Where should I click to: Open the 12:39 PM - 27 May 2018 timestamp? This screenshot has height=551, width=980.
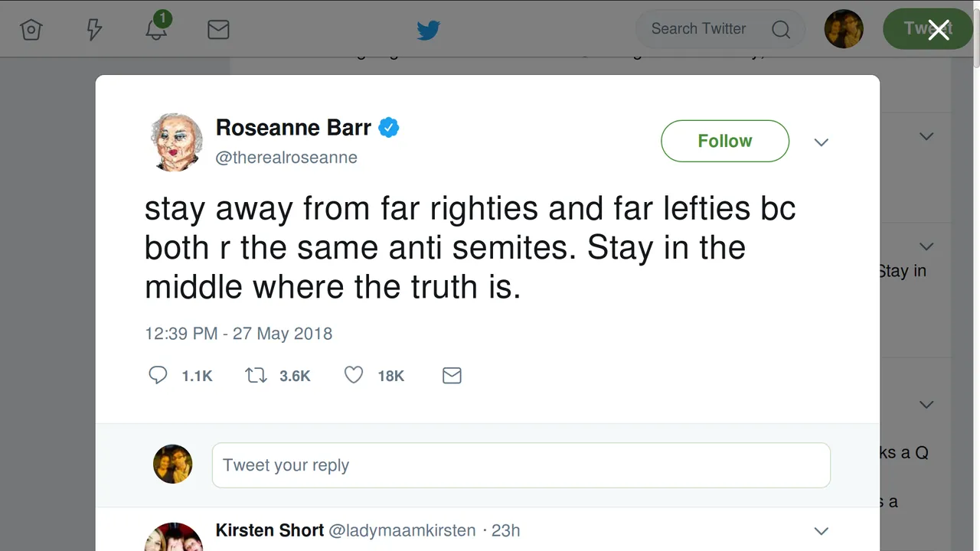[238, 334]
